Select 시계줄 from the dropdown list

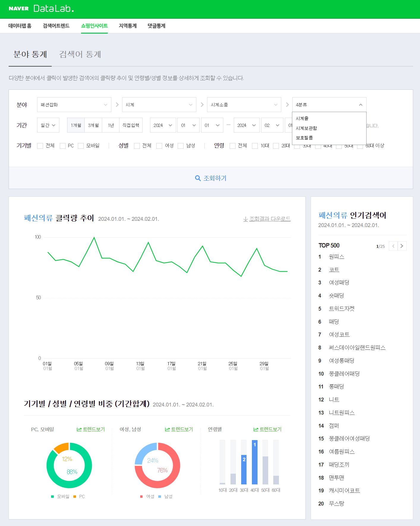tap(329, 118)
